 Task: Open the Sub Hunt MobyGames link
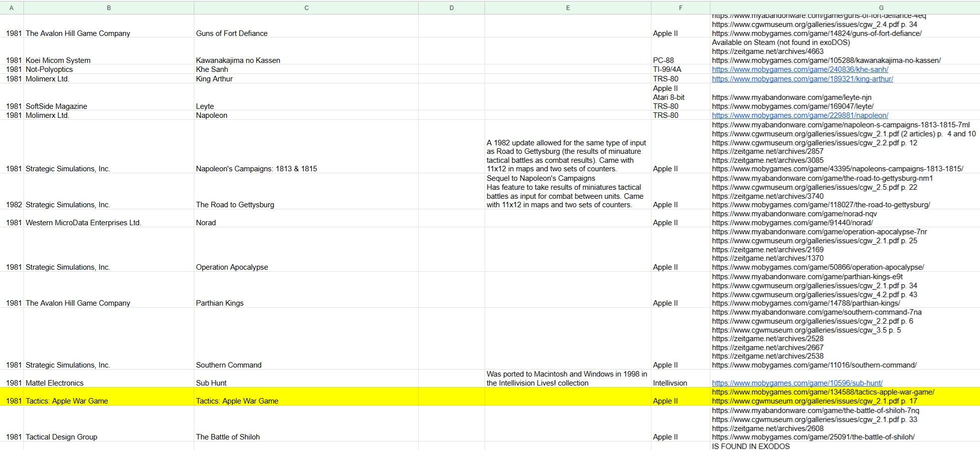pyautogui.click(x=797, y=383)
